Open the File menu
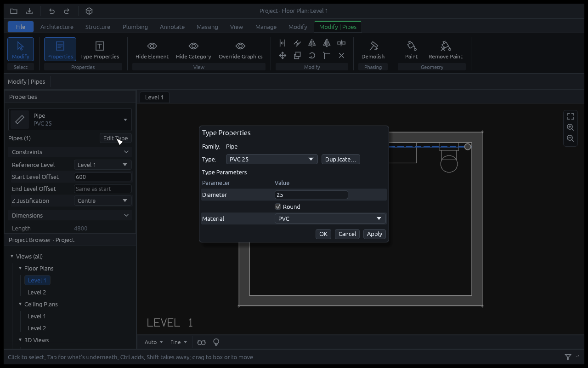This screenshot has width=588, height=368. tap(21, 27)
